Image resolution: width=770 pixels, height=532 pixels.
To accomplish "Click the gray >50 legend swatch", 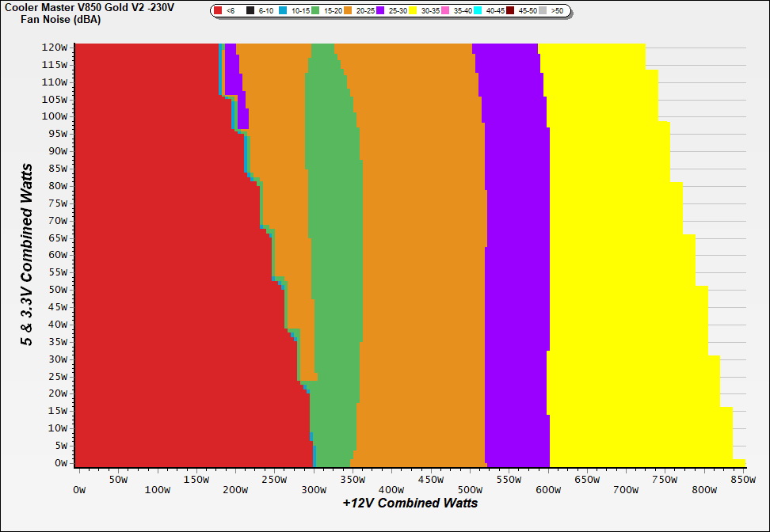I will pyautogui.click(x=543, y=11).
